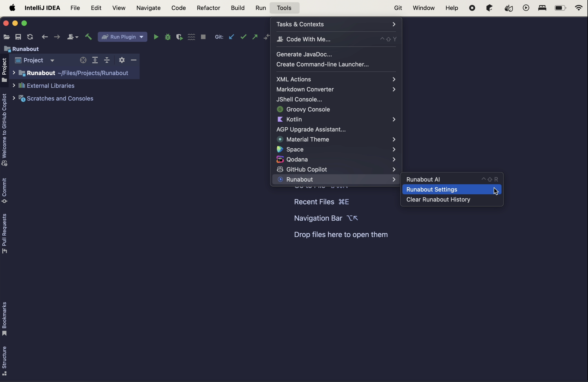The height and width of the screenshot is (382, 588).
Task: Click the profiler icon next to coverage
Action: point(192,37)
